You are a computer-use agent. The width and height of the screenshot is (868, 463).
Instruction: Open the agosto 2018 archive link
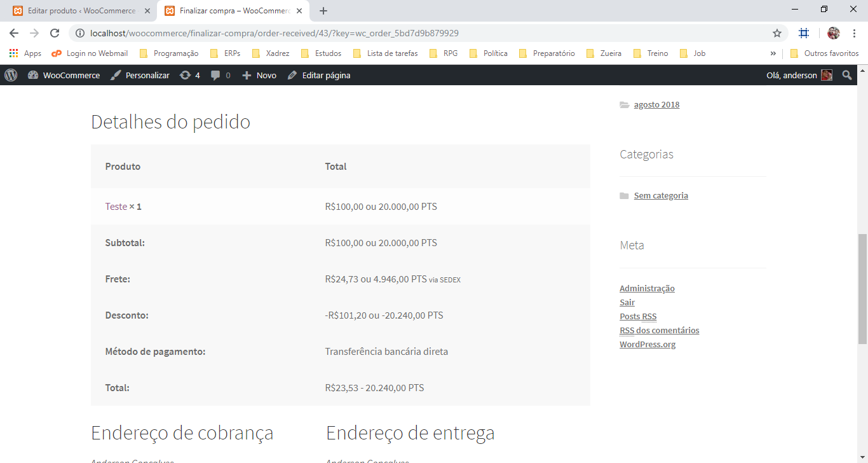pos(656,104)
